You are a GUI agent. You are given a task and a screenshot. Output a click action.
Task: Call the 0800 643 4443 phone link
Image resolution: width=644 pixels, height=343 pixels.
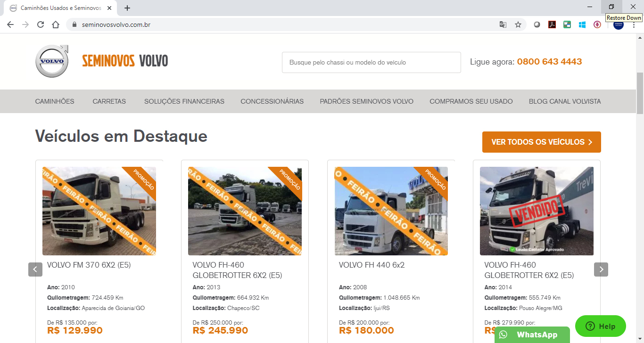[549, 62]
